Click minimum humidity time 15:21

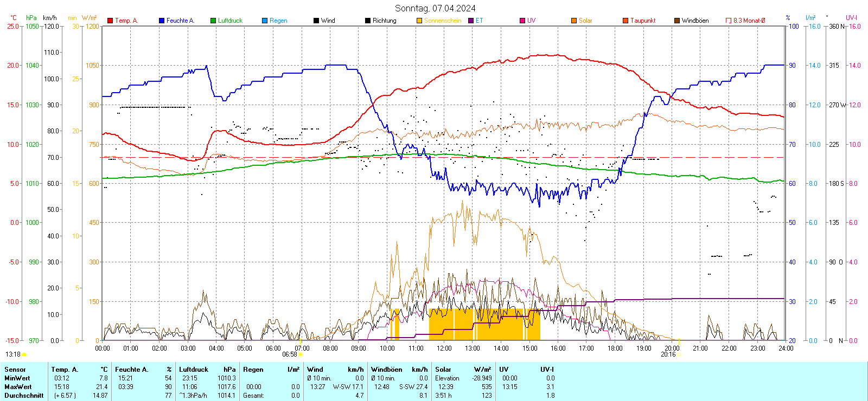126,378
